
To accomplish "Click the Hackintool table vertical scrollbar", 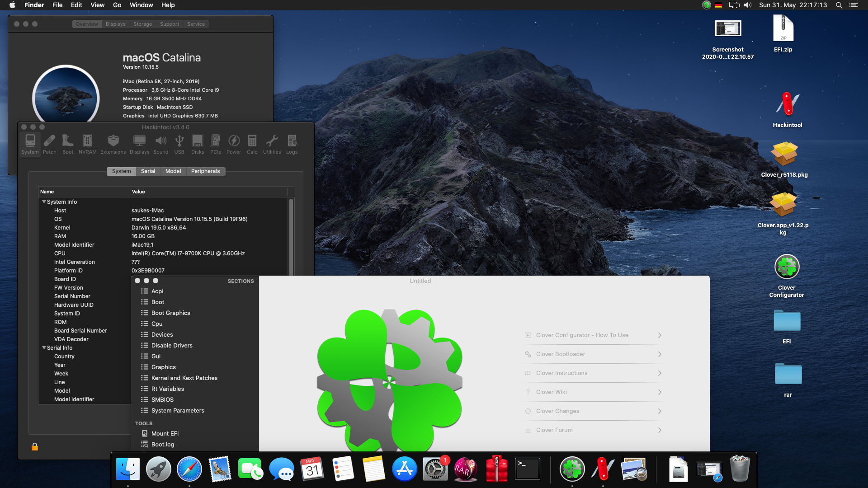I will [291, 235].
